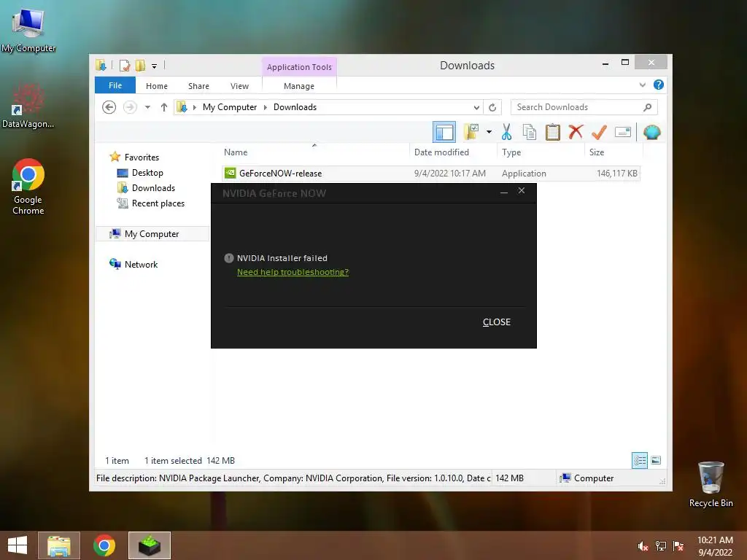Click the Forward navigation arrow
Viewport: 747px width, 560px height.
pos(130,107)
